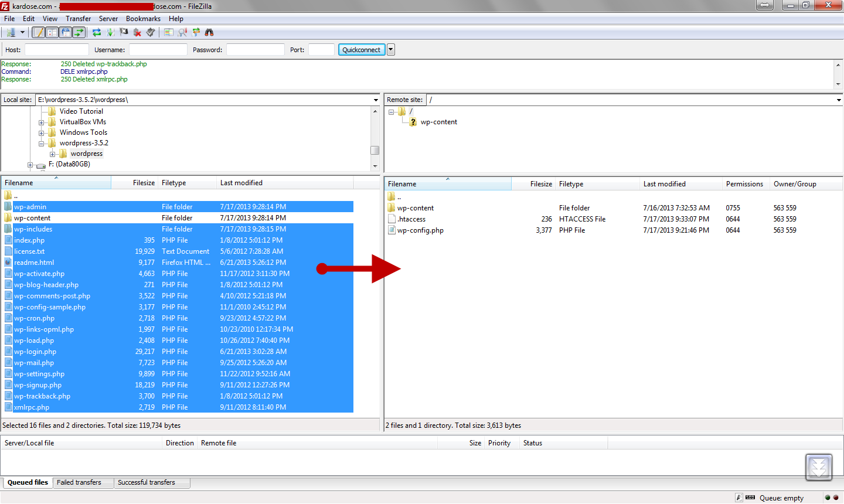This screenshot has height=504, width=844.
Task: Click the readme.html Firefox file icon
Action: 8,263
